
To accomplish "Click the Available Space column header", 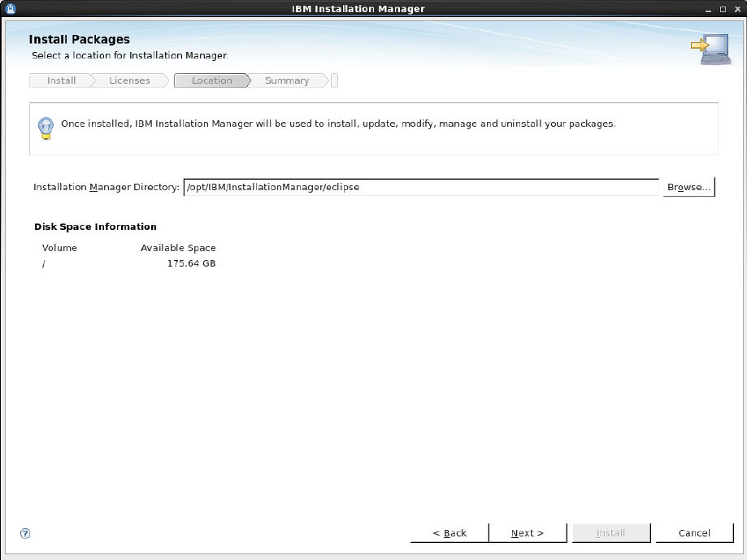I will tap(178, 248).
